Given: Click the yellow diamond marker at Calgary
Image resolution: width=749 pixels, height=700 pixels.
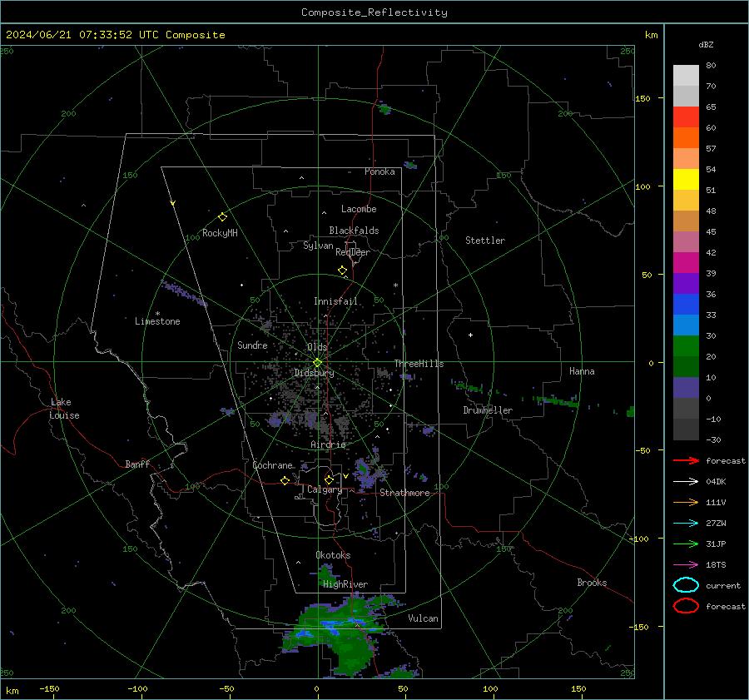Looking at the screenshot, I should pos(329,479).
